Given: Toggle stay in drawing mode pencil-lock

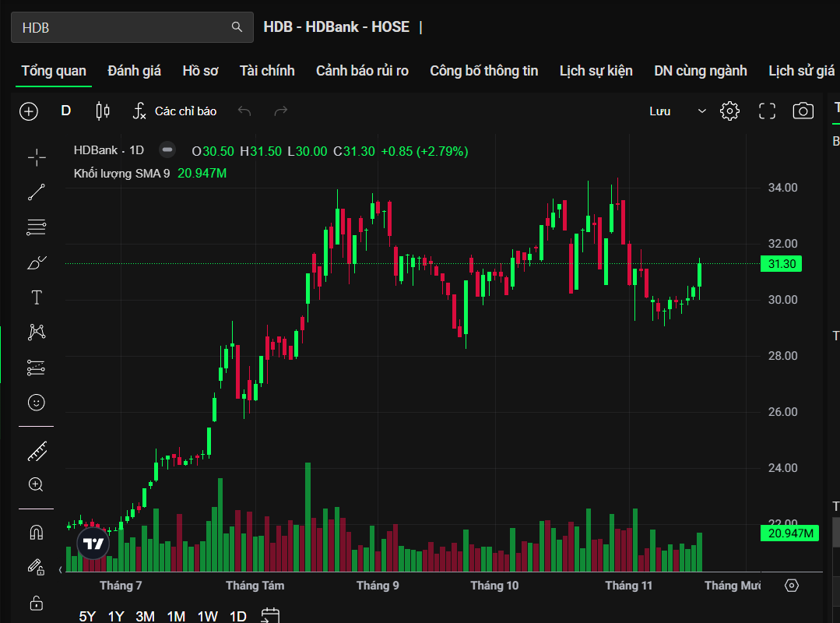Looking at the screenshot, I should (37, 567).
